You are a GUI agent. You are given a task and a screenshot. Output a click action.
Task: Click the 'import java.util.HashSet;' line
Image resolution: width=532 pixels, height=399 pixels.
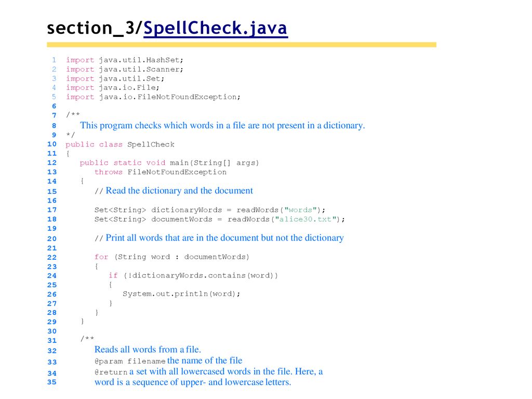[x=125, y=60]
